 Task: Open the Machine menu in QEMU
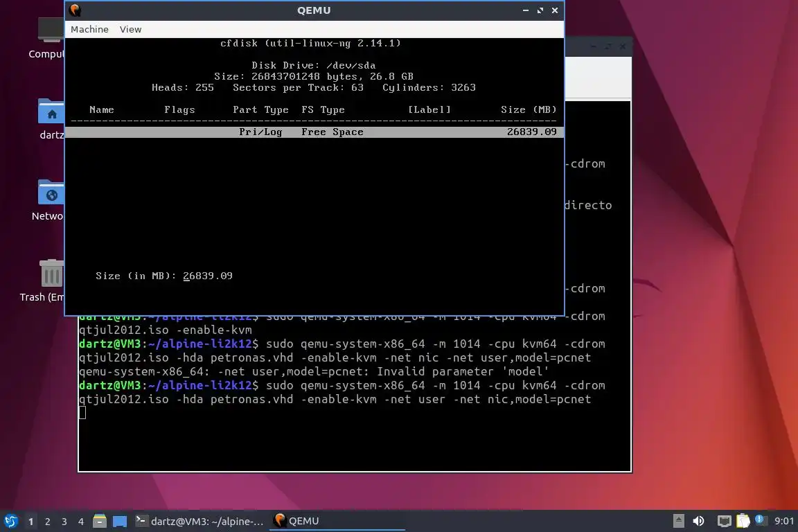[x=89, y=30]
